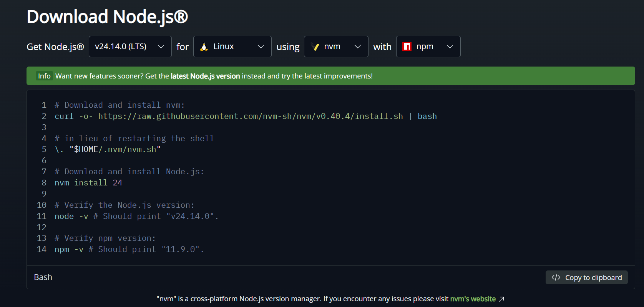Image resolution: width=644 pixels, height=307 pixels.
Task: Click the '# Download and install nvm:' comment
Action: pyautogui.click(x=120, y=105)
